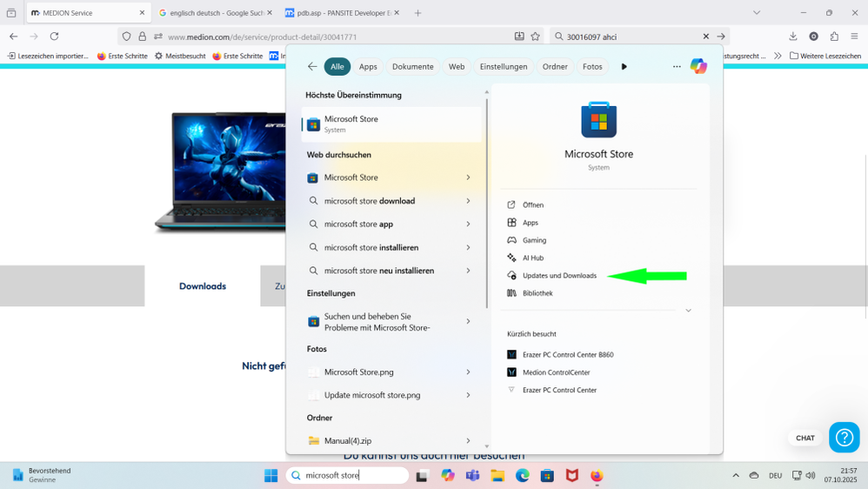
Task: Click microsoft store neu installieren suggestion
Action: click(x=379, y=271)
